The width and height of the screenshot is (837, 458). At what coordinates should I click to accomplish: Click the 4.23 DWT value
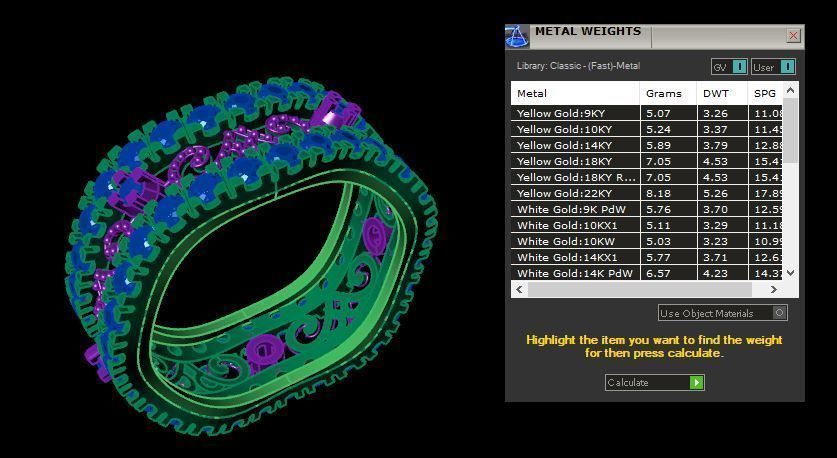[x=715, y=273]
